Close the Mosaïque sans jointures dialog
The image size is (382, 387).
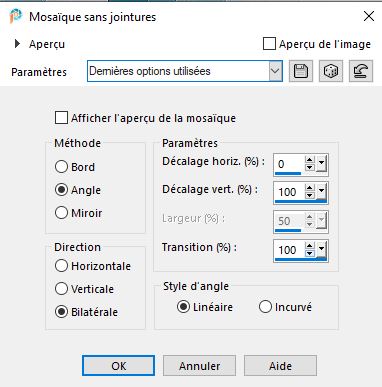(x=369, y=16)
